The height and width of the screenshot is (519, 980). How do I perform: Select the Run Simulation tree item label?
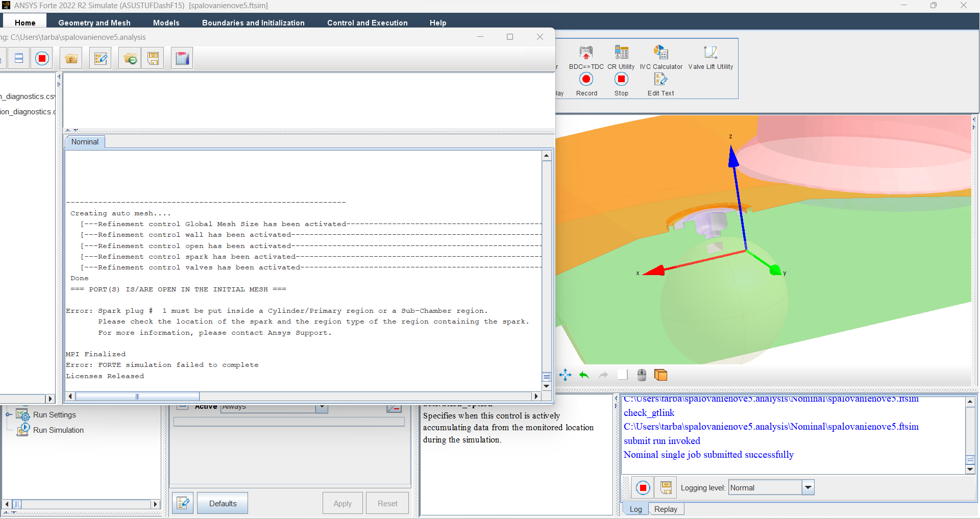click(x=58, y=430)
